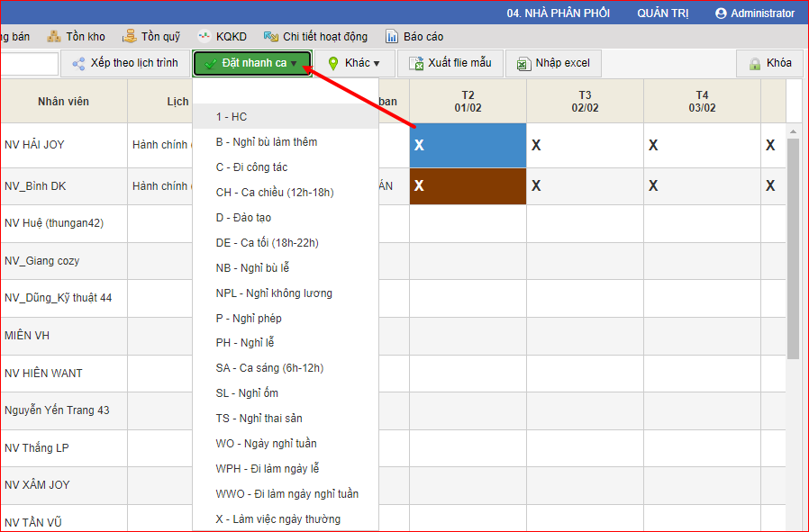Click the Chi tiết hoạt động icon

pos(271,37)
